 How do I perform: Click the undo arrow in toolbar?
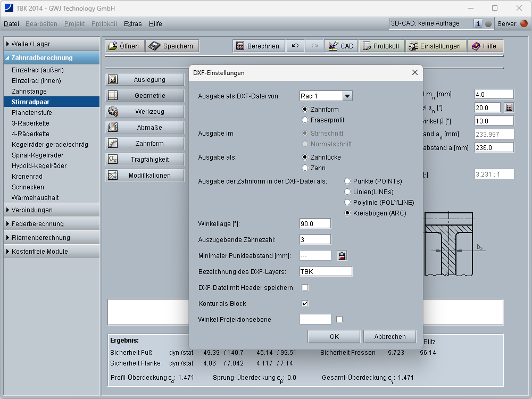(295, 46)
